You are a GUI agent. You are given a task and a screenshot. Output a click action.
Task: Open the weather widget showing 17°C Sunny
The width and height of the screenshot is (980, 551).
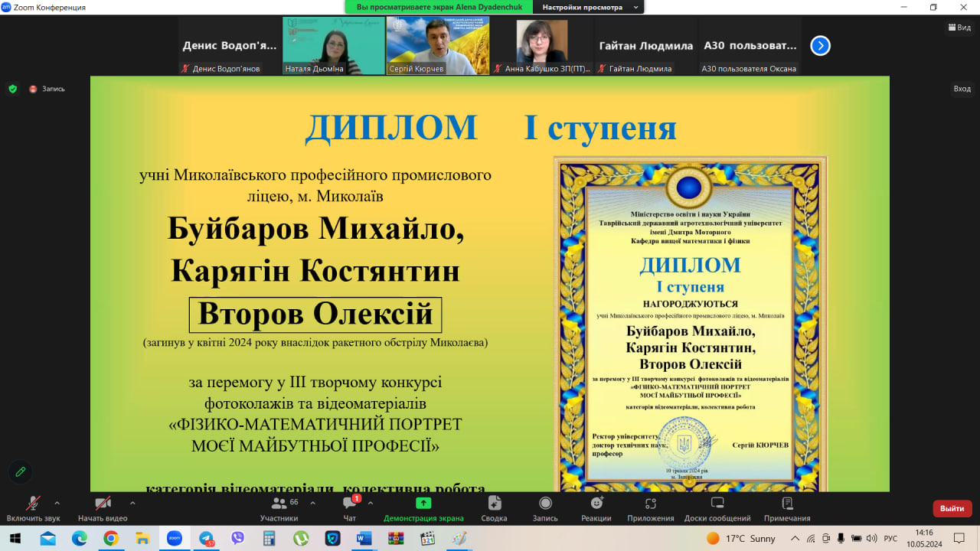click(x=740, y=539)
